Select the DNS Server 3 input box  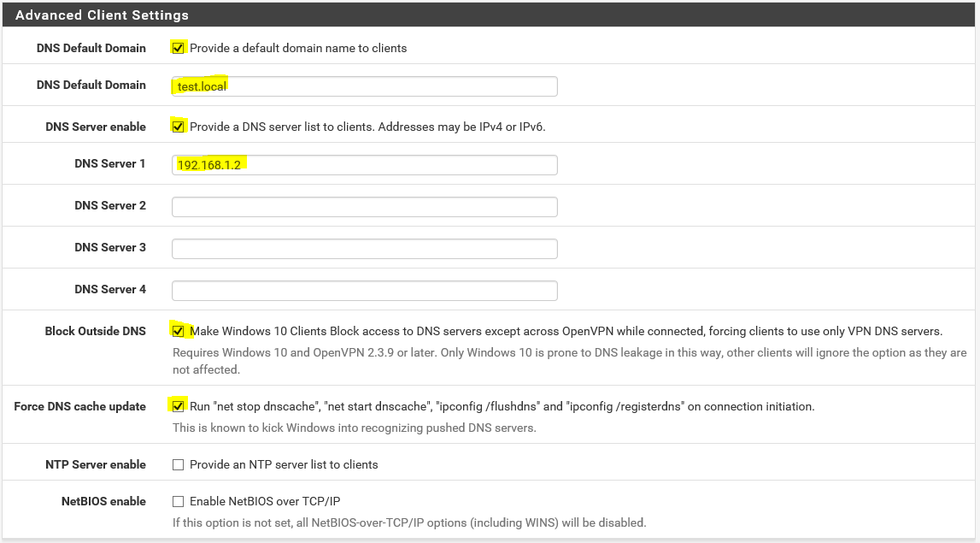tap(364, 248)
